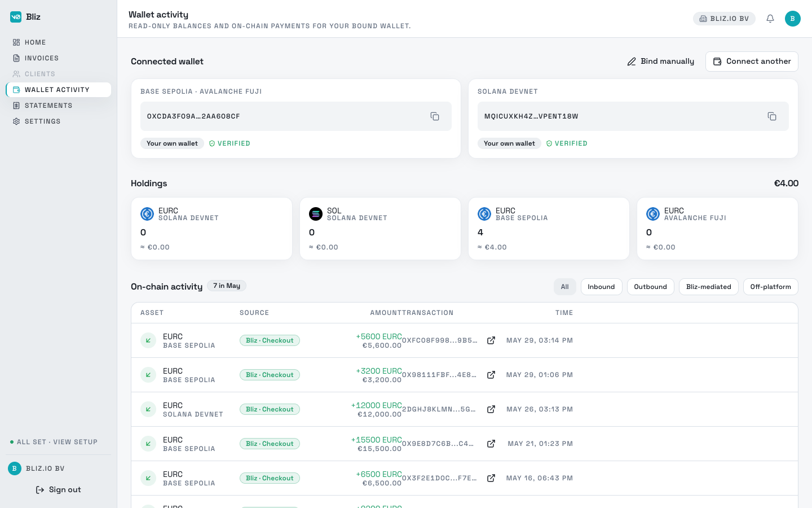
Task: Open the user avatar B menu
Action: click(x=793, y=19)
